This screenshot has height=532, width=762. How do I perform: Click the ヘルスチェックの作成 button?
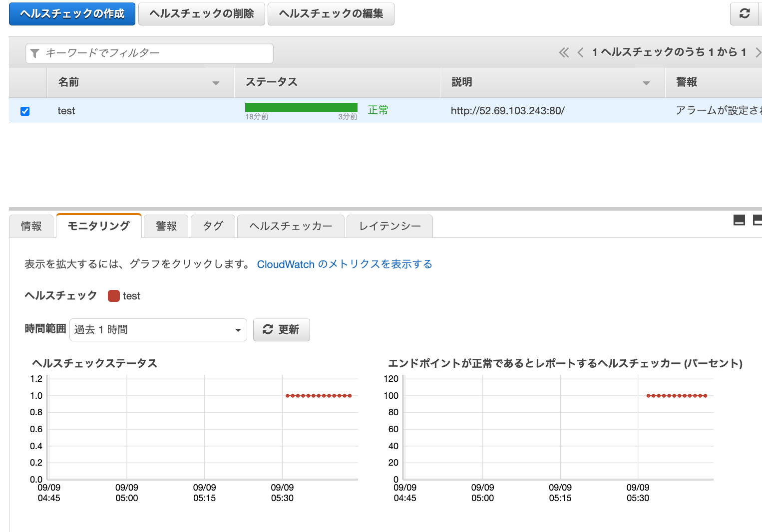tap(71, 14)
